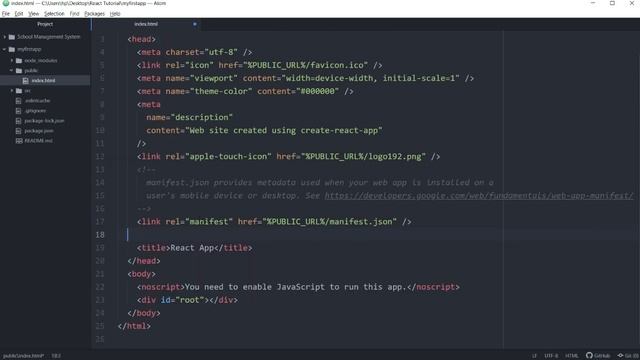
Task: Click the Project panel header
Action: pos(45,24)
